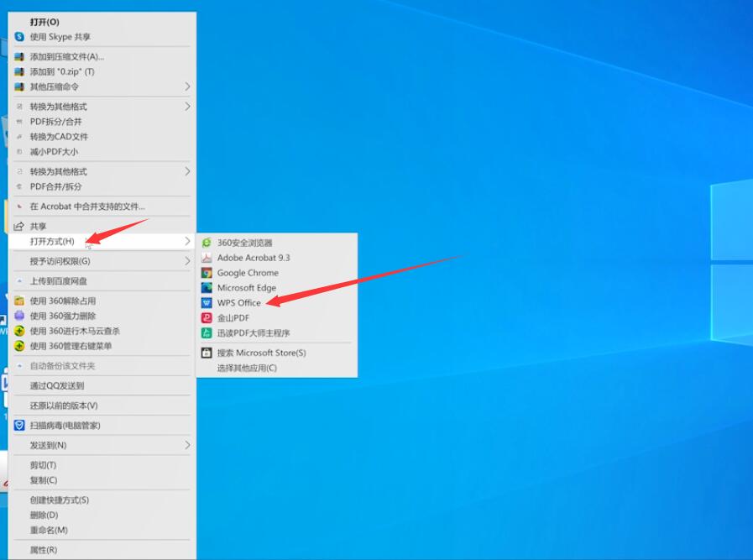The width and height of the screenshot is (753, 560).
Task: Click the share icon beside 共享
Action: click(x=19, y=226)
